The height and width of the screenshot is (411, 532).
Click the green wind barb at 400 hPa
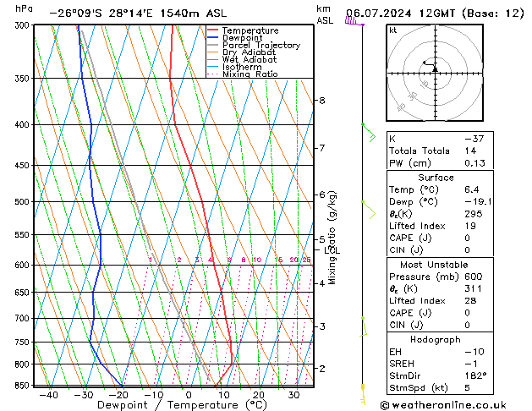369,133
